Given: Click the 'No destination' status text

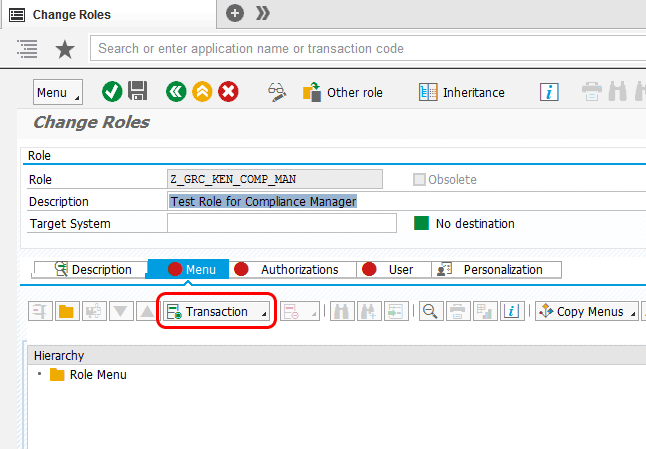Looking at the screenshot, I should pyautogui.click(x=475, y=223).
